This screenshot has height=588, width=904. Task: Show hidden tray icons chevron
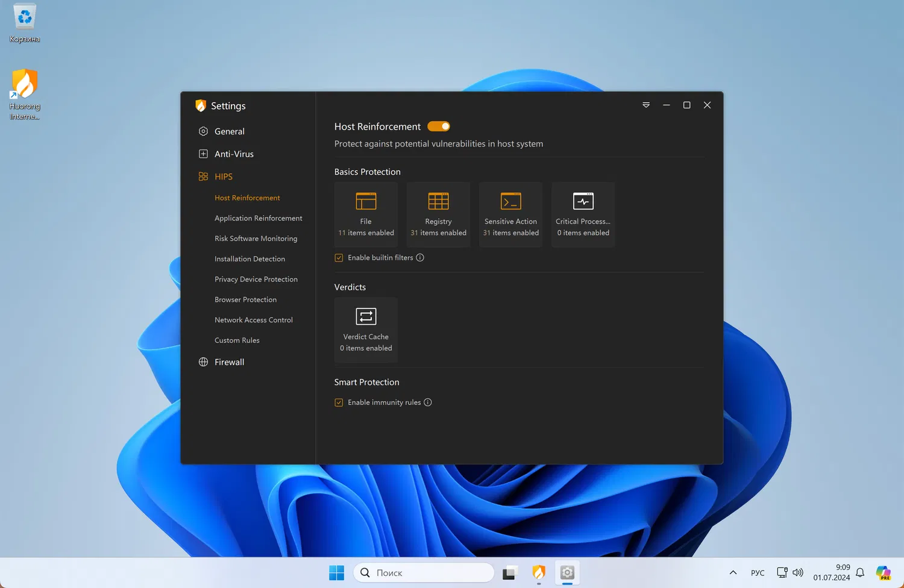[x=733, y=572]
